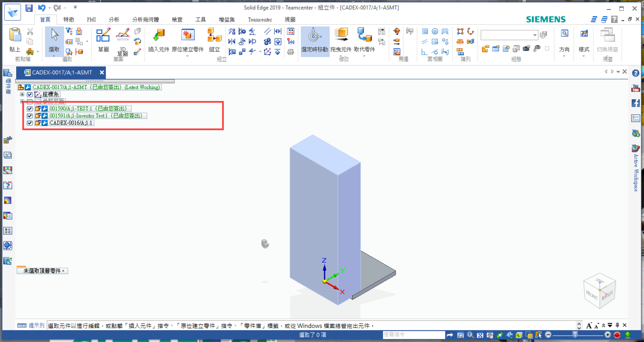Open the PMI ribbon tab
The width and height of the screenshot is (644, 342).
pos(91,19)
